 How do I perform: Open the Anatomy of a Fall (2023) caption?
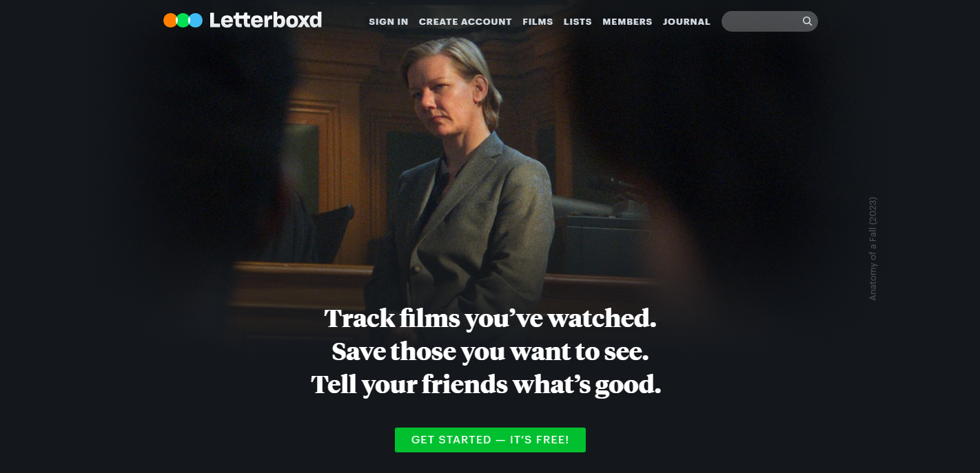point(872,249)
